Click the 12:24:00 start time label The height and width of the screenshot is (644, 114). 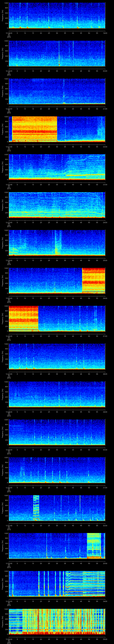9,260
